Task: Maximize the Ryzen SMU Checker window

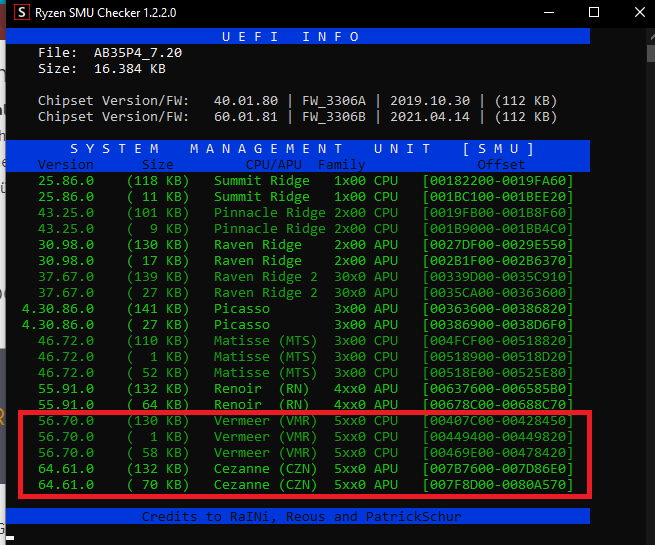Action: [594, 13]
